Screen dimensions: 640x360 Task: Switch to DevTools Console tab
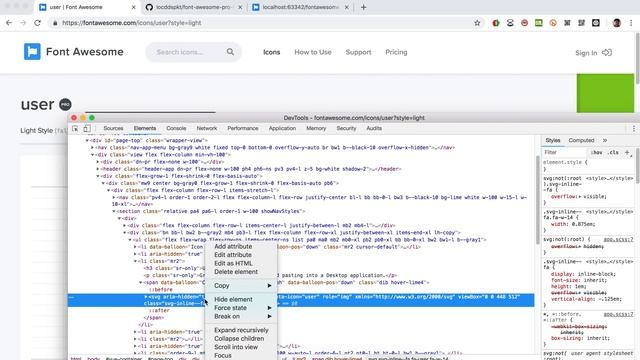tap(176, 128)
